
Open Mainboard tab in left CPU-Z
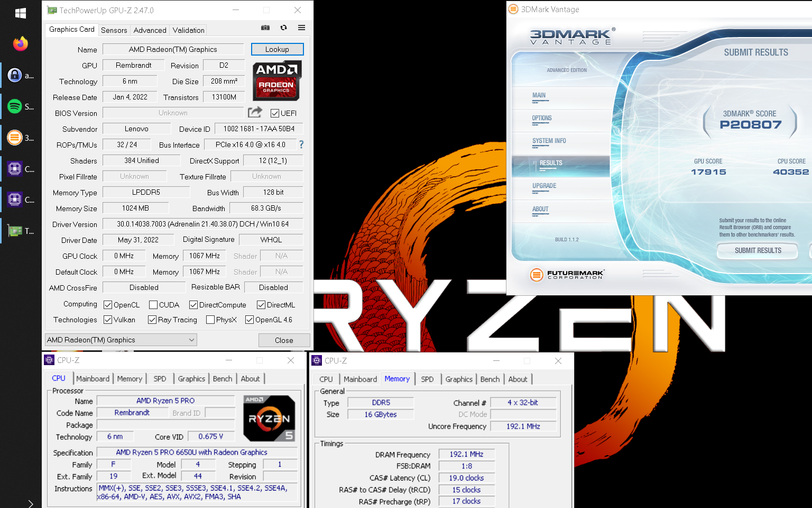pyautogui.click(x=93, y=378)
